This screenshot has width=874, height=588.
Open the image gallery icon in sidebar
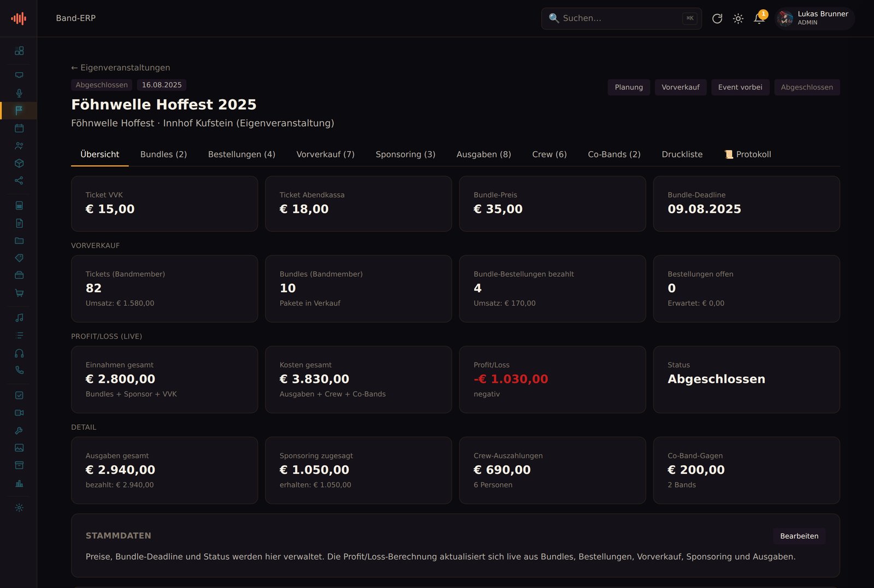coord(19,448)
